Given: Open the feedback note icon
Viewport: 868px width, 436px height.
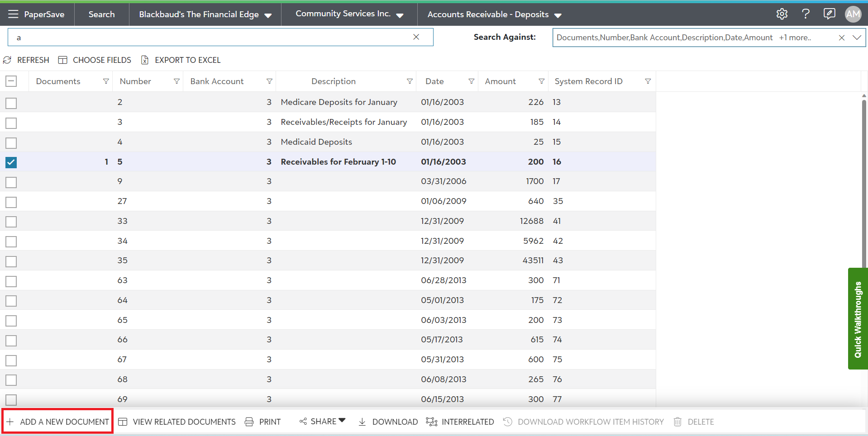Looking at the screenshot, I should (829, 14).
